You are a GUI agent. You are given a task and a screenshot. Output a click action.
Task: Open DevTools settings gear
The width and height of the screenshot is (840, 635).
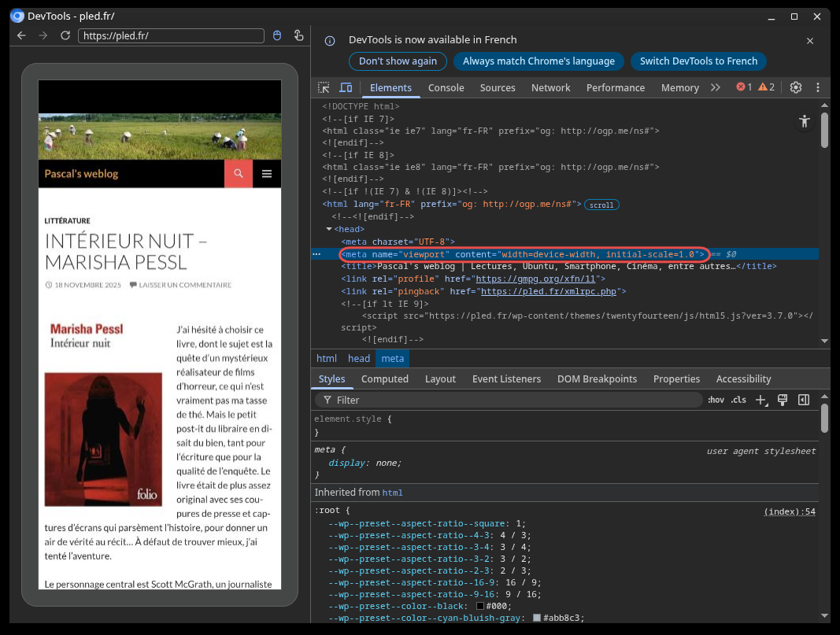pos(796,87)
